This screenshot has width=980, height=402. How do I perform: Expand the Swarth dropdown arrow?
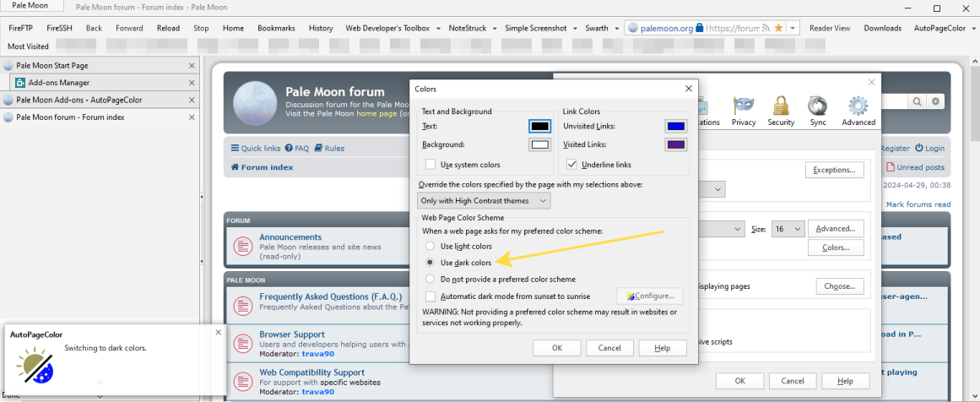617,28
